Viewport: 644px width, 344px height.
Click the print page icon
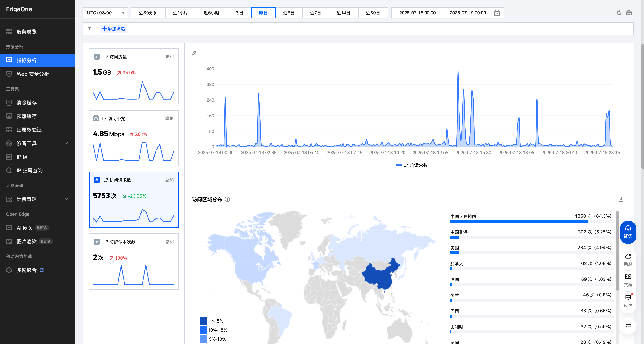[x=629, y=13]
